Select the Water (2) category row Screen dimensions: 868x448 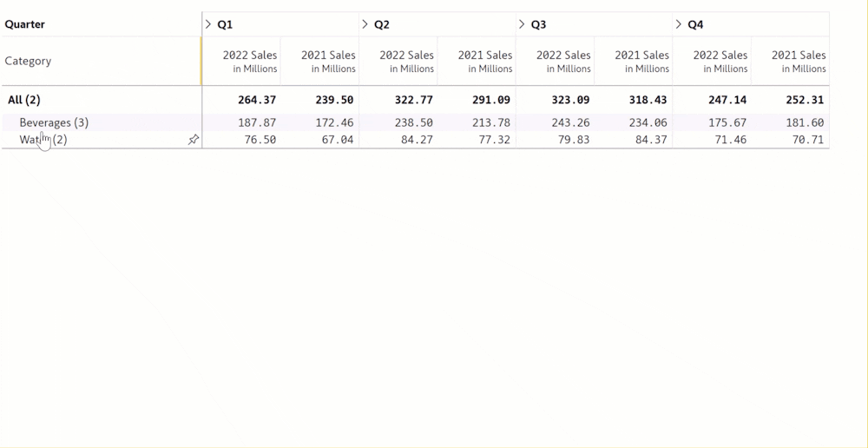(43, 140)
